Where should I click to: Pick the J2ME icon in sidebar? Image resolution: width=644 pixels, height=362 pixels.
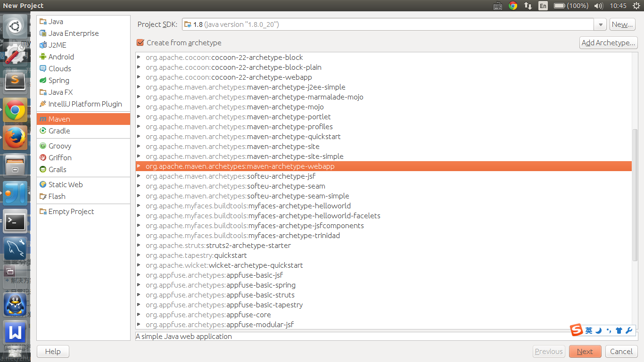coord(43,45)
